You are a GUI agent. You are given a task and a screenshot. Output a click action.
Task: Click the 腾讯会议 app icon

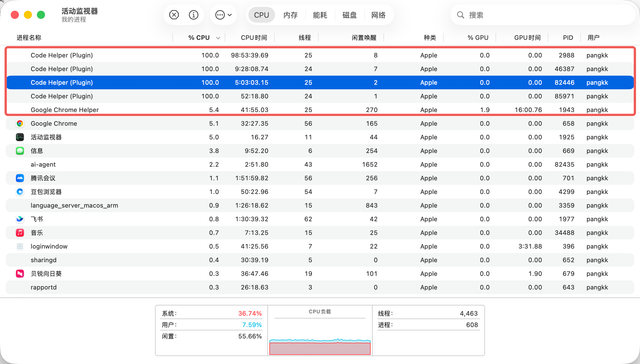[20, 178]
